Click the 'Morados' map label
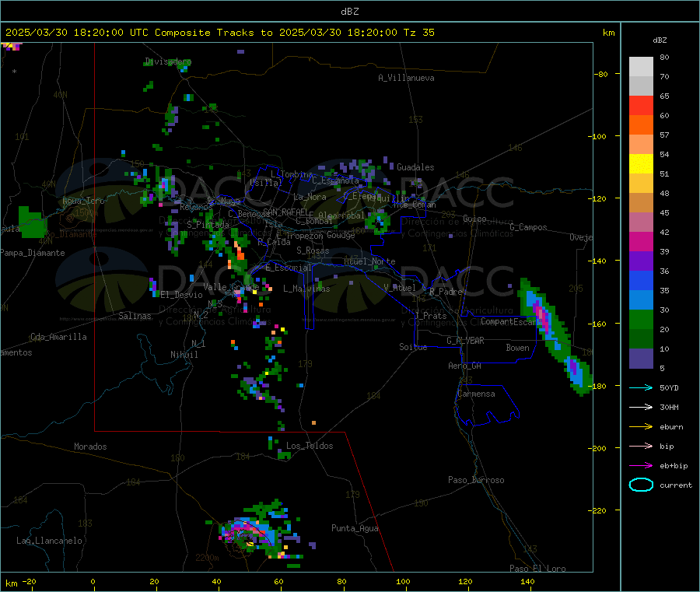Viewport: 700px width, 592px height. pos(90,447)
